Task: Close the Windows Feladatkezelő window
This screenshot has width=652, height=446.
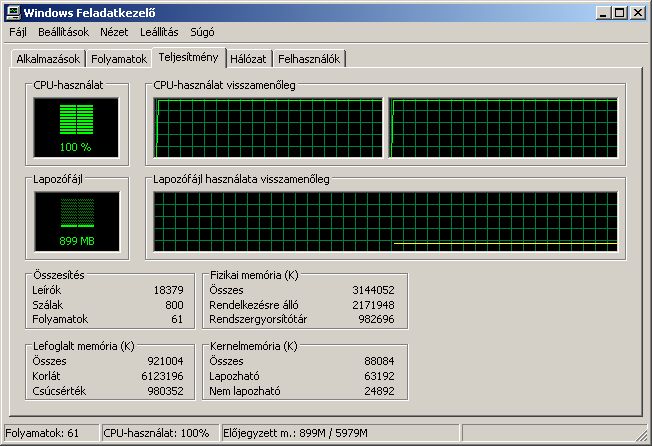Action: 637,13
